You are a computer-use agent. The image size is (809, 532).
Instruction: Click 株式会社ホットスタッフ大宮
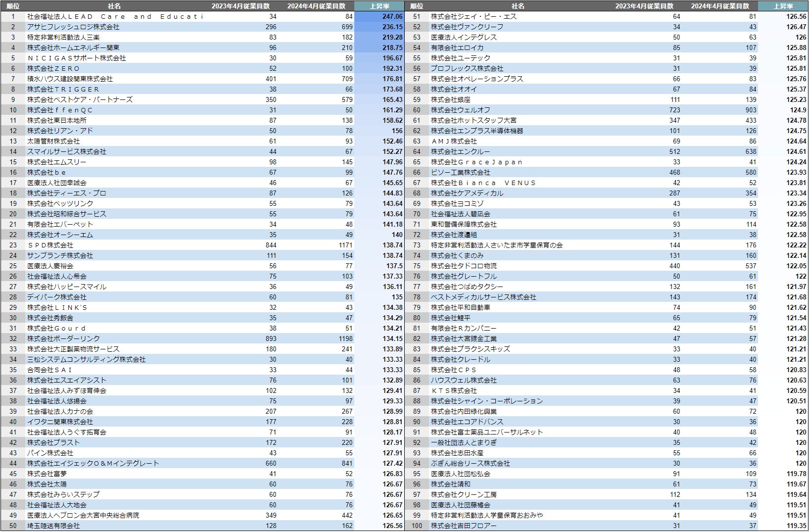tap(474, 120)
